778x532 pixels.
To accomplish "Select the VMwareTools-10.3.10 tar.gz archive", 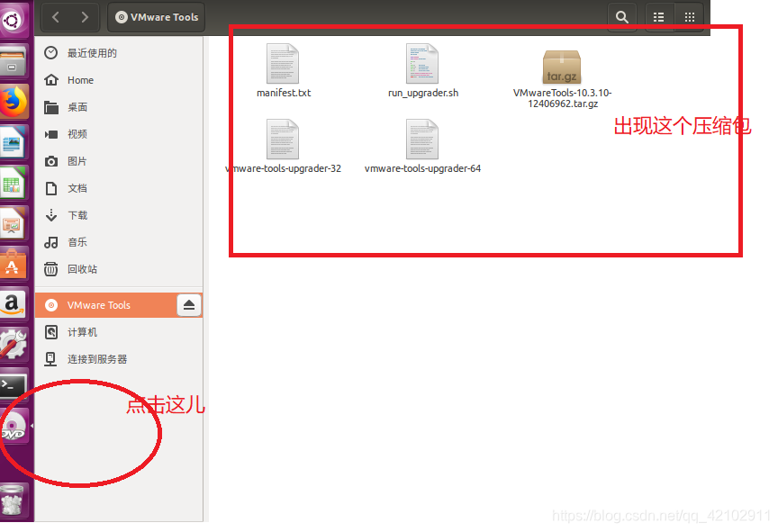I will coord(562,78).
